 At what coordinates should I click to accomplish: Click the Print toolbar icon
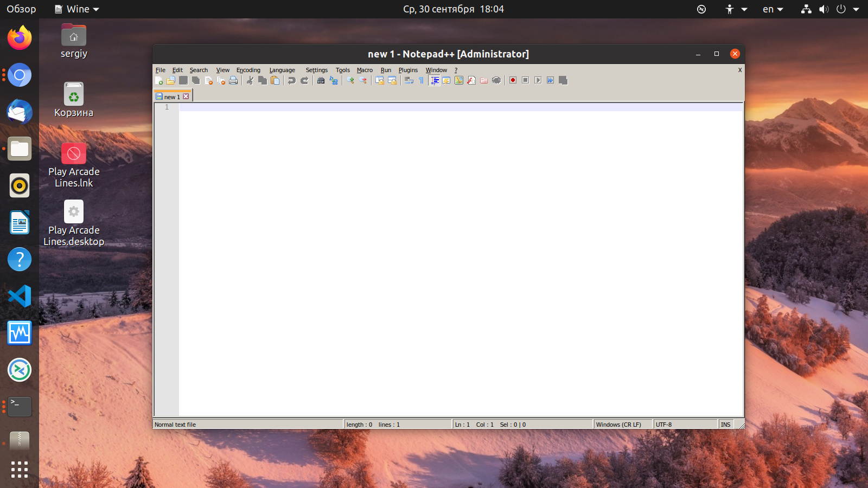[233, 80]
